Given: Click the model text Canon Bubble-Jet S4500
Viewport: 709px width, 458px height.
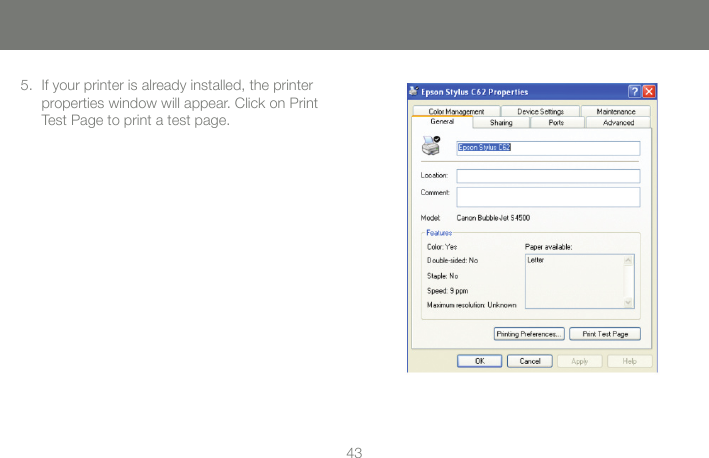Looking at the screenshot, I should pos(493,218).
